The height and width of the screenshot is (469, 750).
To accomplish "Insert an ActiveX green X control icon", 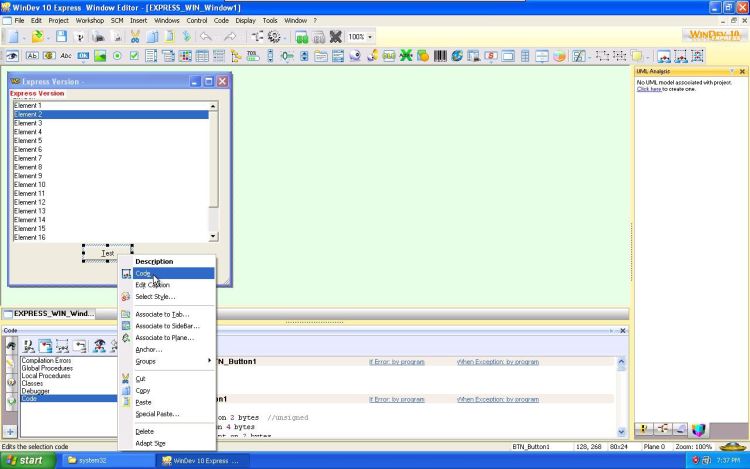I will point(406,56).
